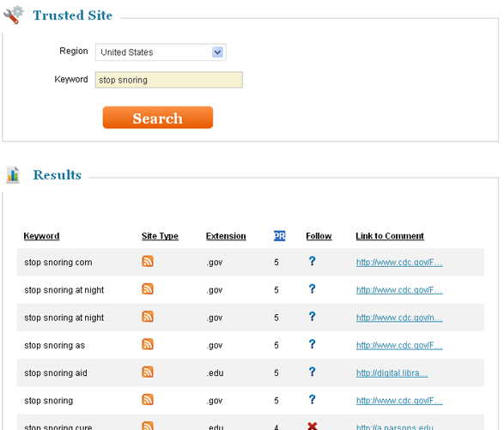
Task: Click the bar chart Results icon
Action: (x=13, y=175)
